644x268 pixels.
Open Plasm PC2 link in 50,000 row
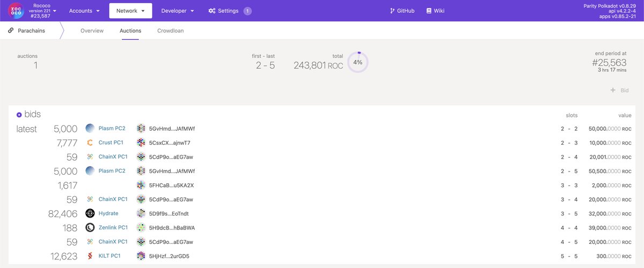tap(112, 129)
